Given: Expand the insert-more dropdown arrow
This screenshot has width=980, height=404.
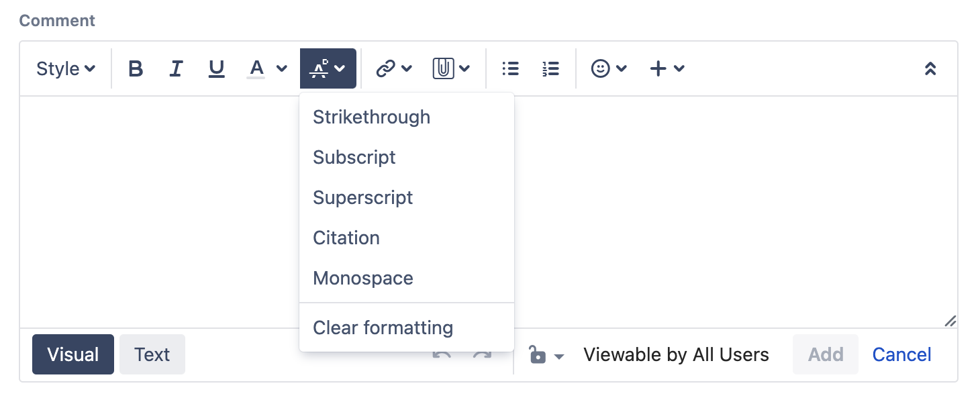Looking at the screenshot, I should [679, 68].
